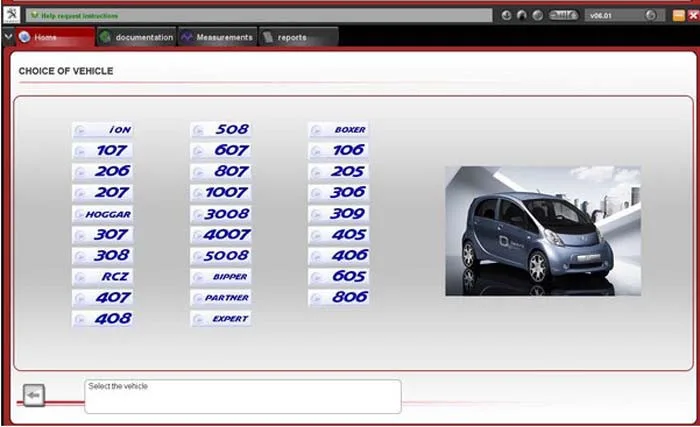Select the 1007 vehicle

click(x=221, y=193)
